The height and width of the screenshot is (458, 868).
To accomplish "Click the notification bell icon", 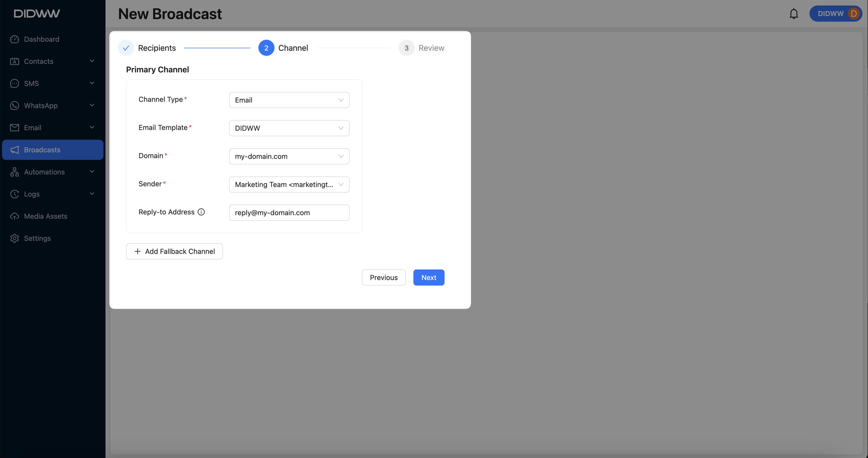I will pyautogui.click(x=794, y=14).
